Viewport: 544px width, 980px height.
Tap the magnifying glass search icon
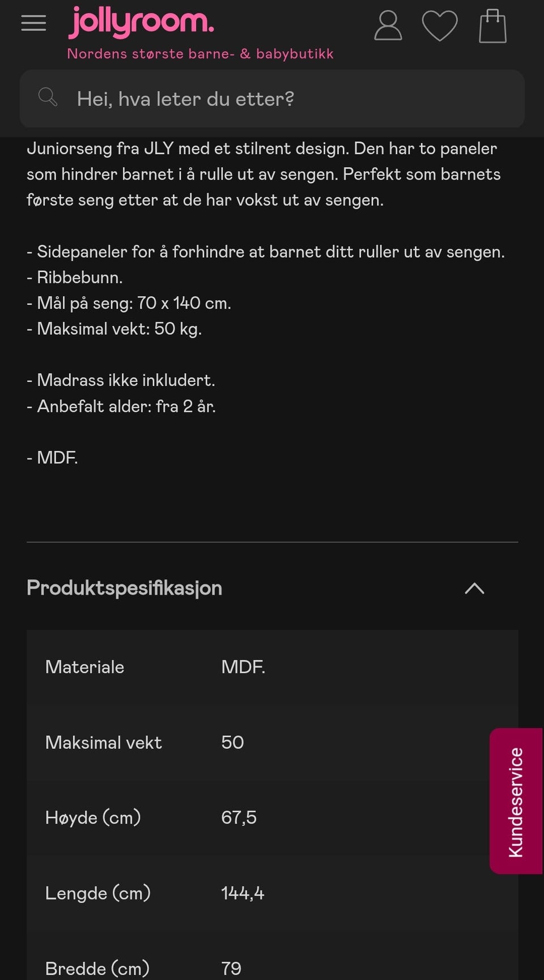click(x=48, y=97)
